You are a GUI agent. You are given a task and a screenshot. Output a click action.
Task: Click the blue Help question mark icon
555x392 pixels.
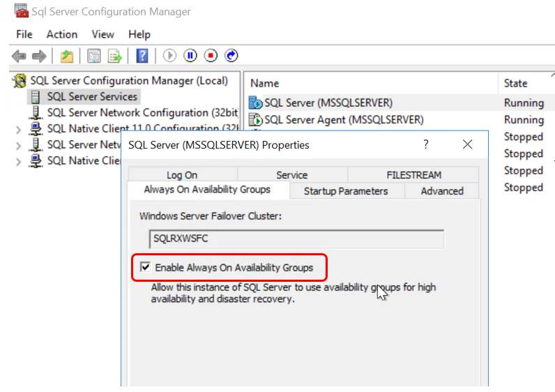(142, 56)
